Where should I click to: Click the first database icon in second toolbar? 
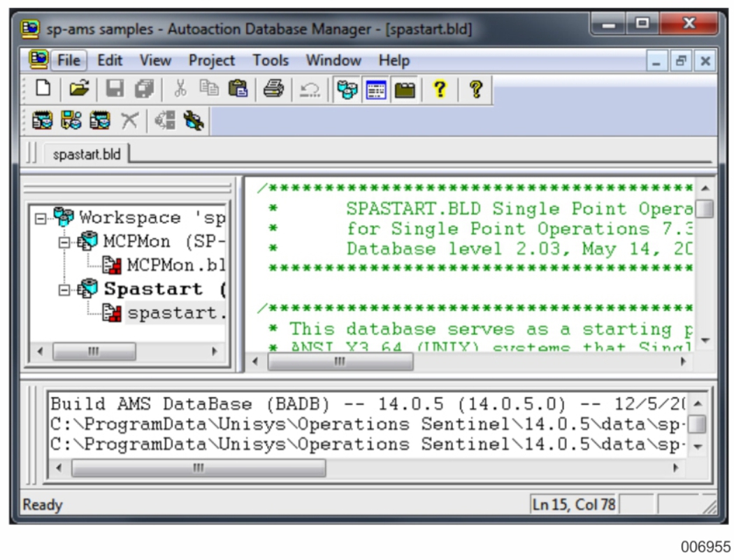click(x=41, y=122)
